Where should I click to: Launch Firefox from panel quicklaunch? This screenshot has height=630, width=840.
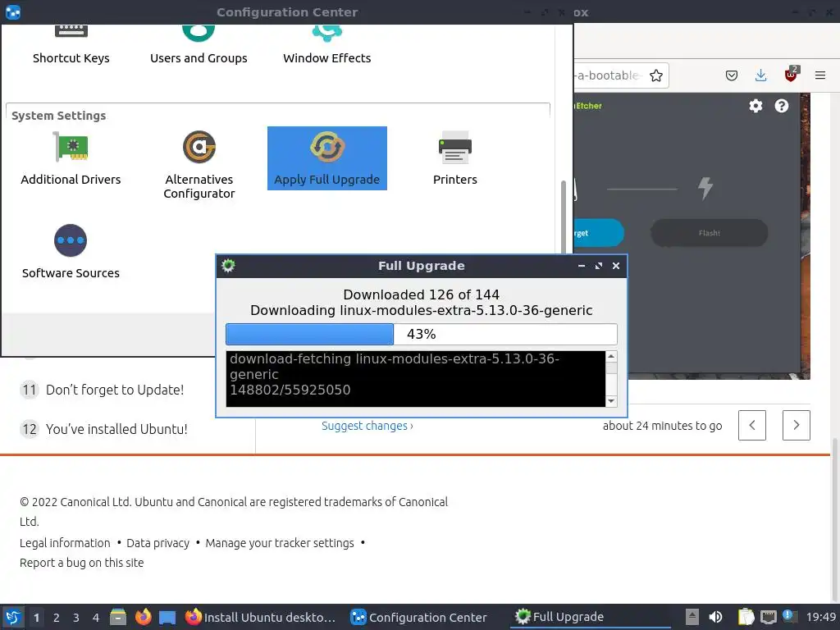pos(143,617)
